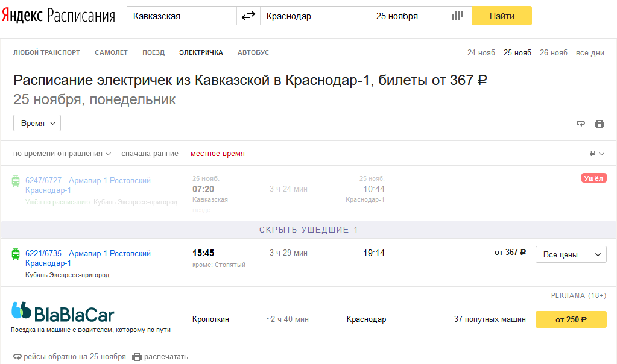Click the Яндекс logo
Screen dimensions: 617x364
coord(22,15)
